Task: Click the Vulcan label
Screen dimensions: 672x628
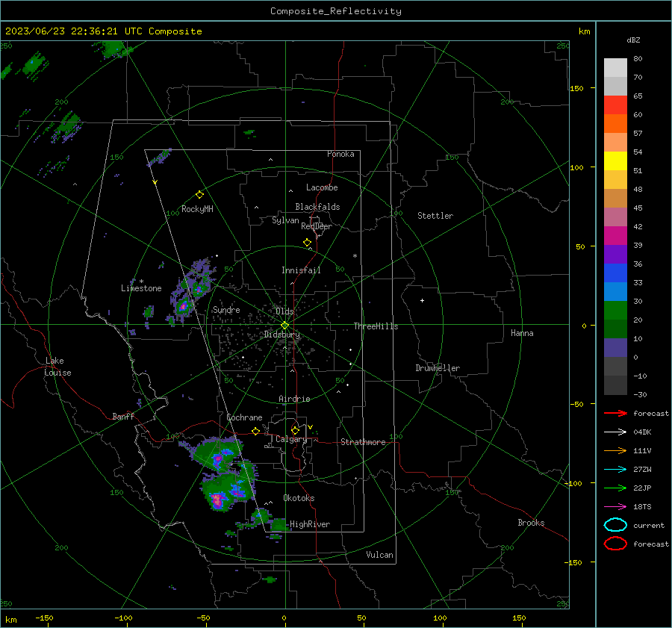Action: tap(380, 555)
